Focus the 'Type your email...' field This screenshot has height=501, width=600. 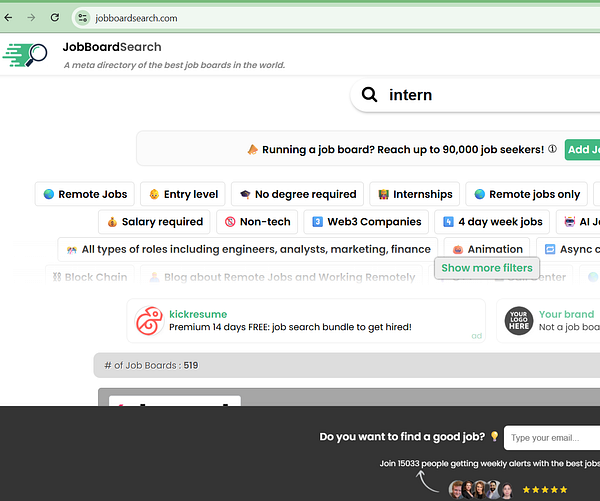pos(552,437)
